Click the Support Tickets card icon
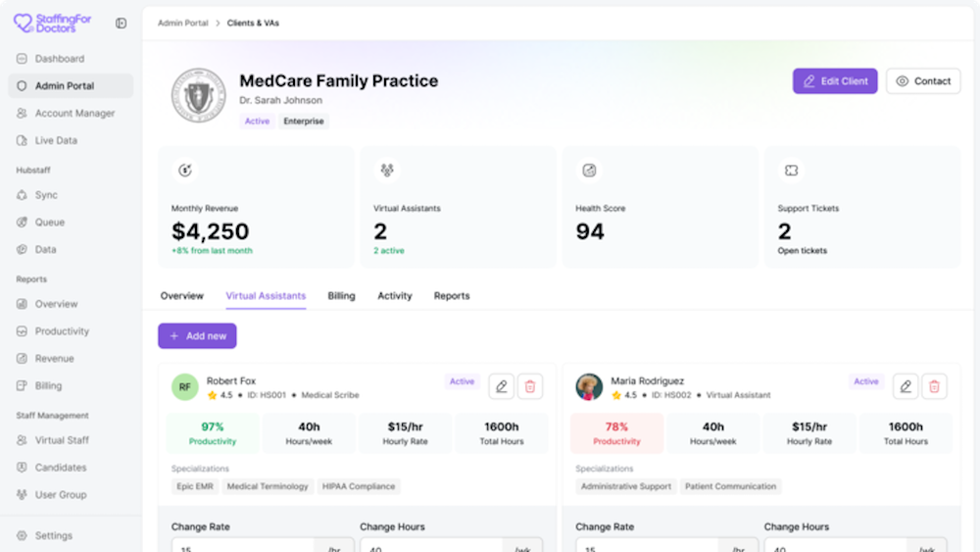980x552 pixels. click(791, 171)
